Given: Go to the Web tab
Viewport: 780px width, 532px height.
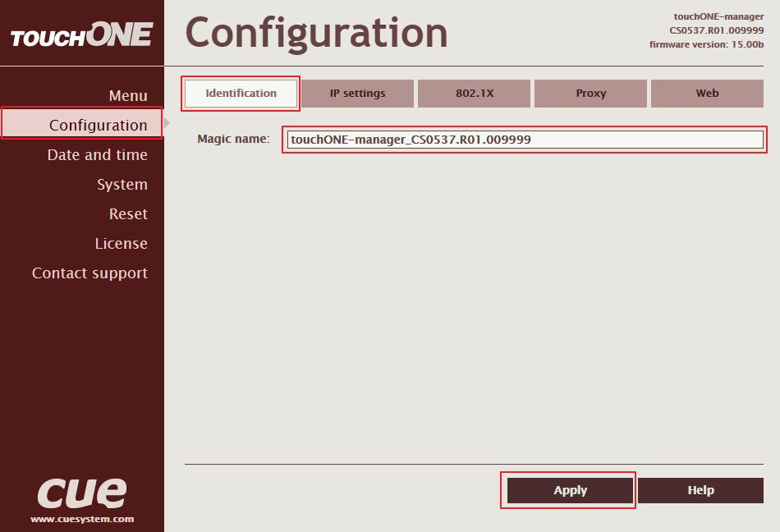Looking at the screenshot, I should pos(707,94).
